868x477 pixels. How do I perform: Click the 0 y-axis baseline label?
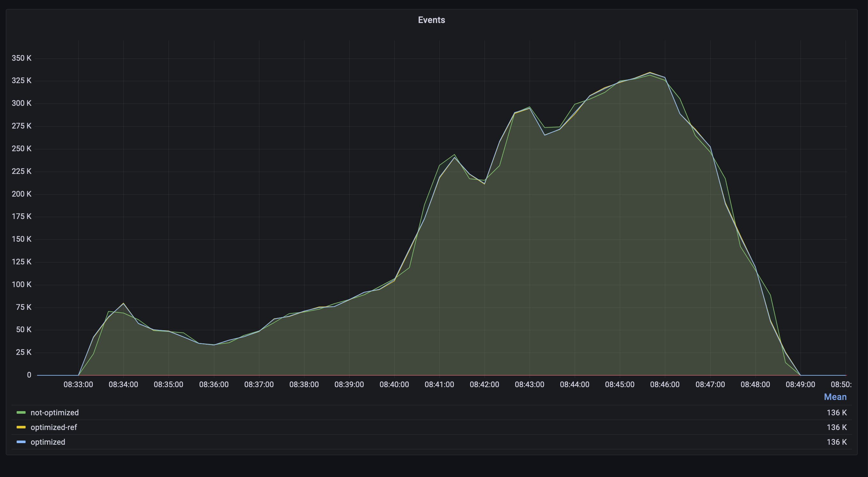pyautogui.click(x=29, y=375)
